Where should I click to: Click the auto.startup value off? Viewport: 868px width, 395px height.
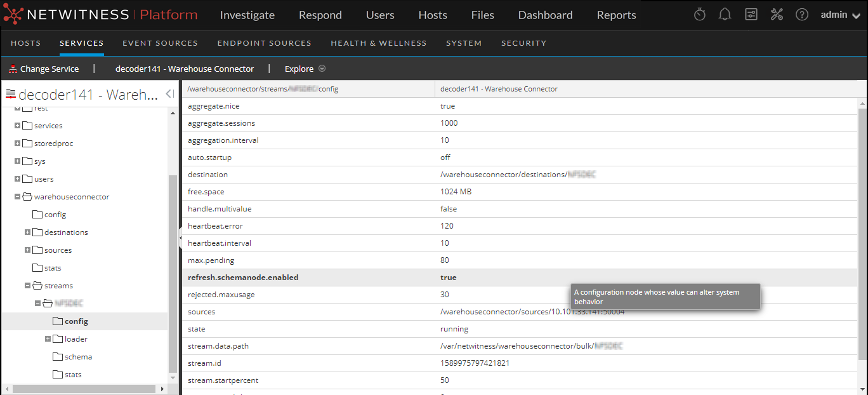[445, 157]
